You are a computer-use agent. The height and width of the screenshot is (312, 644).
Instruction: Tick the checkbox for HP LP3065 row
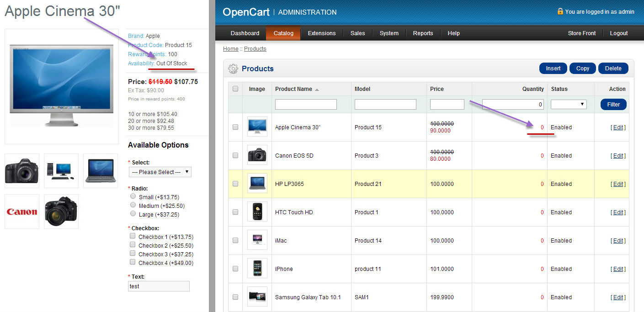pos(235,184)
